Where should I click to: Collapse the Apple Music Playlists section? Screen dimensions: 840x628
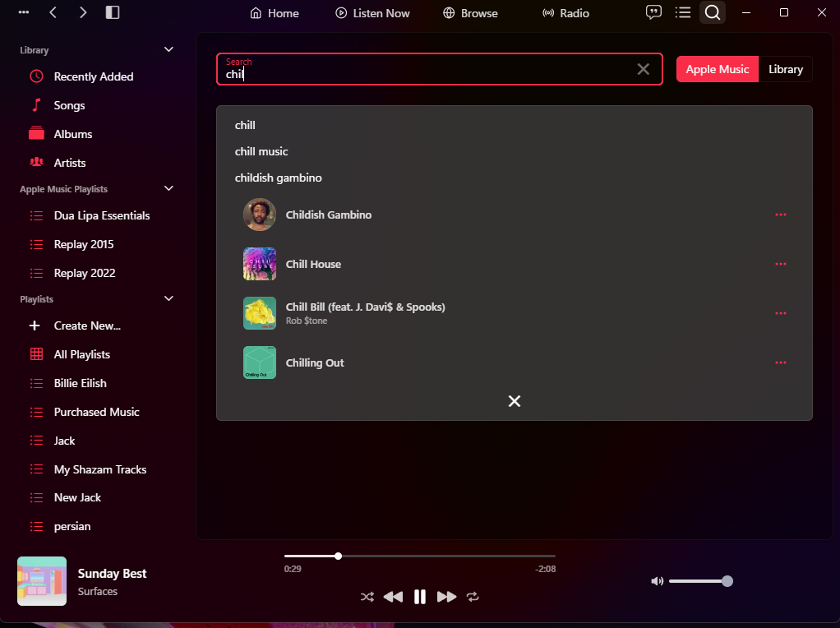(168, 188)
